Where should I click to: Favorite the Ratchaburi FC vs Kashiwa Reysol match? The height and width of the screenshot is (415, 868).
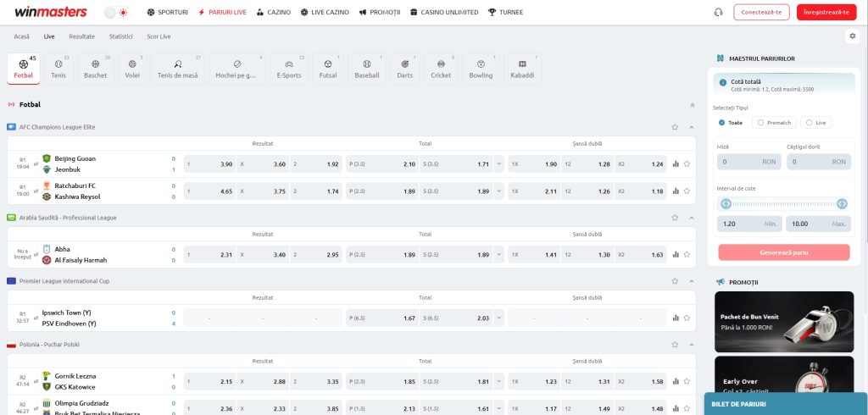(x=687, y=191)
